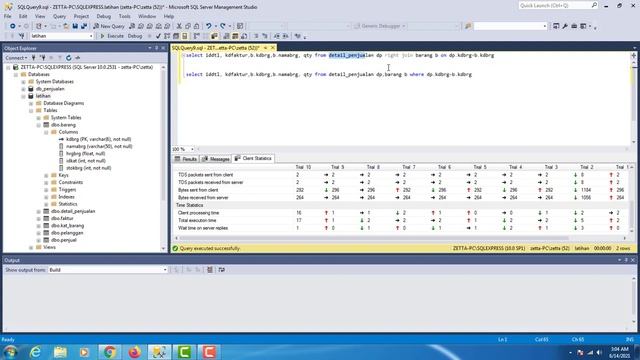Click the Specify Values for Template Parameters icon
Screen dimensions: 640x360
tap(298, 36)
